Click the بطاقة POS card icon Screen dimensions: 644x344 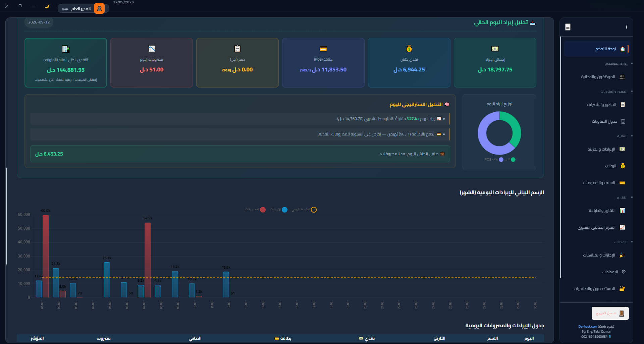[x=323, y=49]
